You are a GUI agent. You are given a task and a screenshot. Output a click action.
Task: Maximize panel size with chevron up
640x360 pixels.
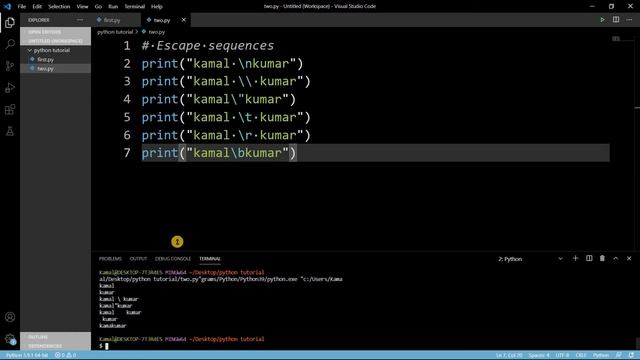click(616, 258)
